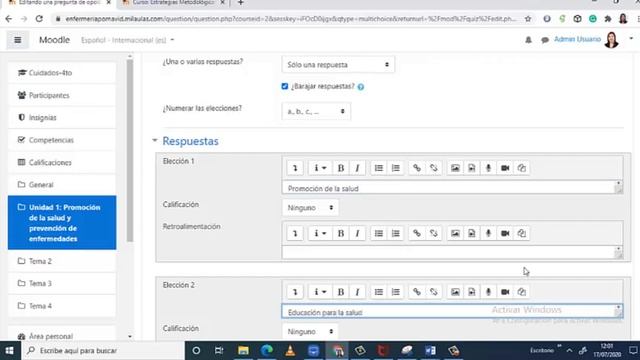
Task: Open Tema 2 in sidebar
Action: (62, 261)
